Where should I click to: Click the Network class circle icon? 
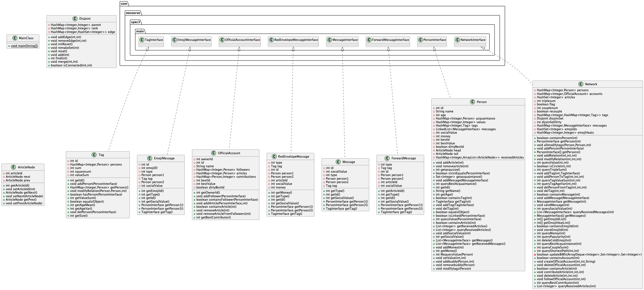point(581,84)
